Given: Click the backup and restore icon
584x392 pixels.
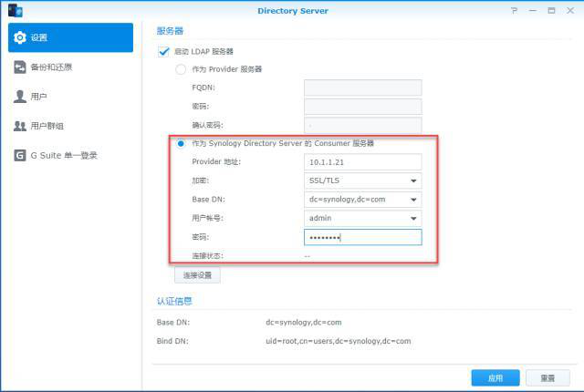Looking at the screenshot, I should pos(20,67).
